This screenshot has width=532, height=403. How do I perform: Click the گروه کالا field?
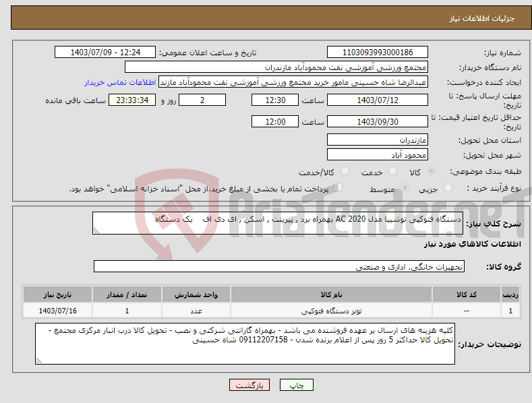pyautogui.click(x=279, y=267)
